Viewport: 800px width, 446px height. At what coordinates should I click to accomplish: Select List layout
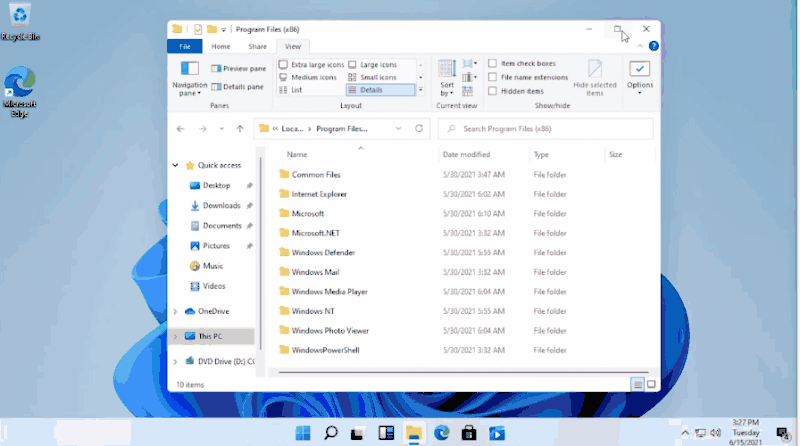pyautogui.click(x=291, y=90)
